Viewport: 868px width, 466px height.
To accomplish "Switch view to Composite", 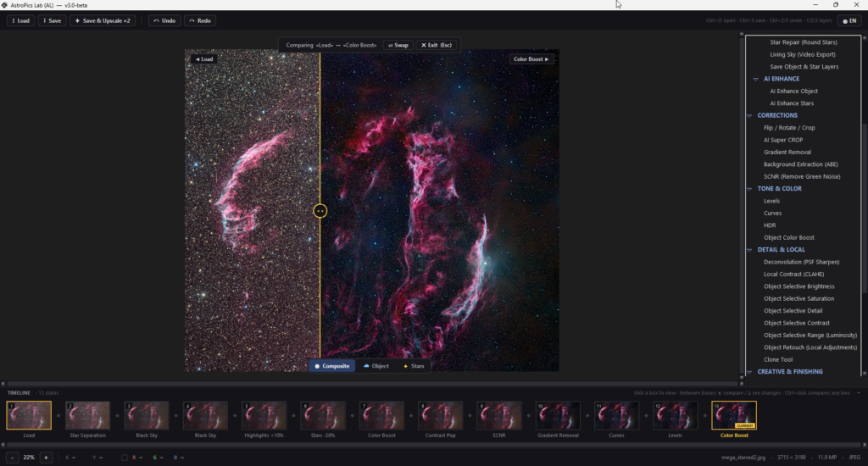I will [x=332, y=366].
